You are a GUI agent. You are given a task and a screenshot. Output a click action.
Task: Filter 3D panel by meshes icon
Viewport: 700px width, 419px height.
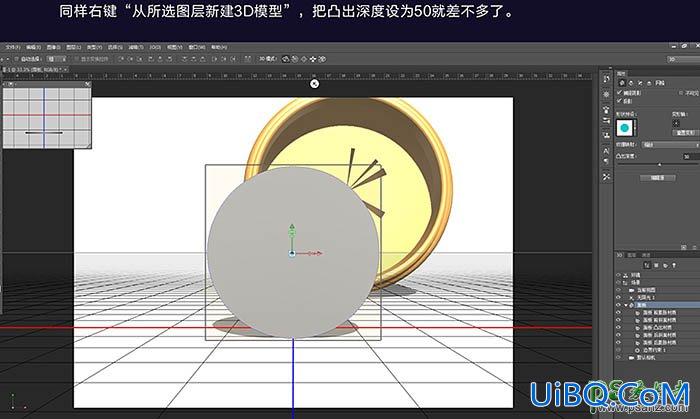(x=656, y=266)
